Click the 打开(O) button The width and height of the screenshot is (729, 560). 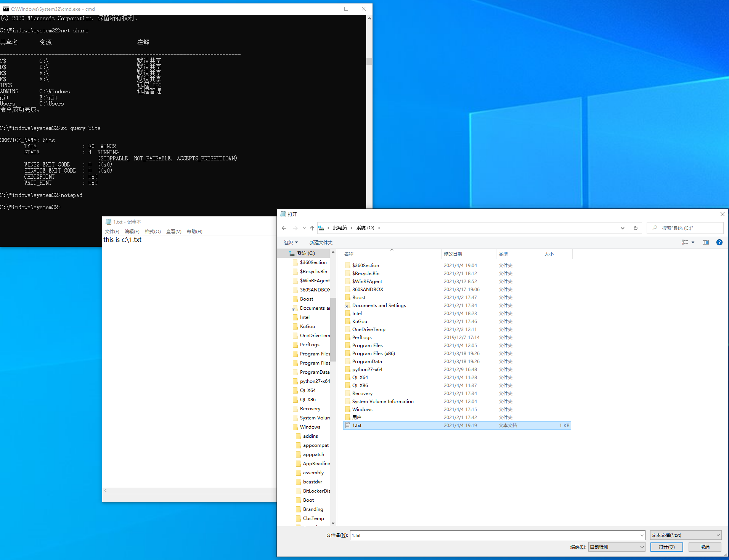tap(666, 547)
